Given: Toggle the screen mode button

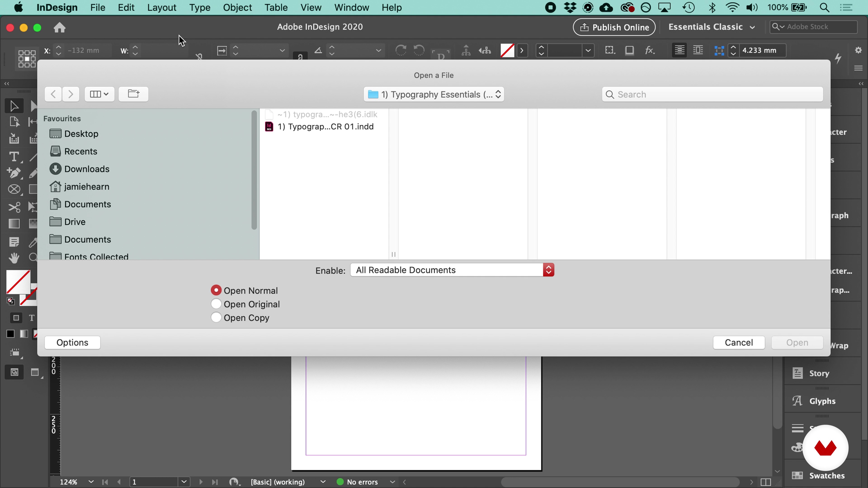Looking at the screenshot, I should [x=35, y=373].
